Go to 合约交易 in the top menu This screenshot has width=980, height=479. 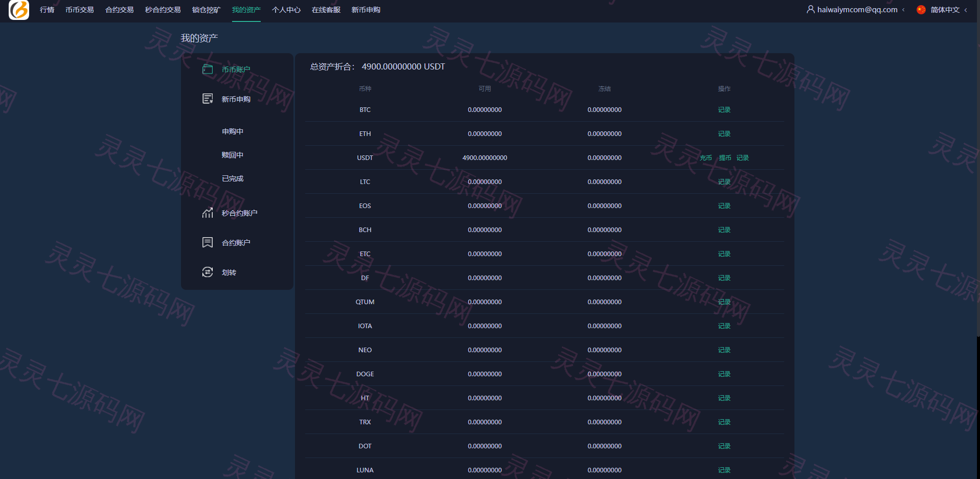click(120, 10)
